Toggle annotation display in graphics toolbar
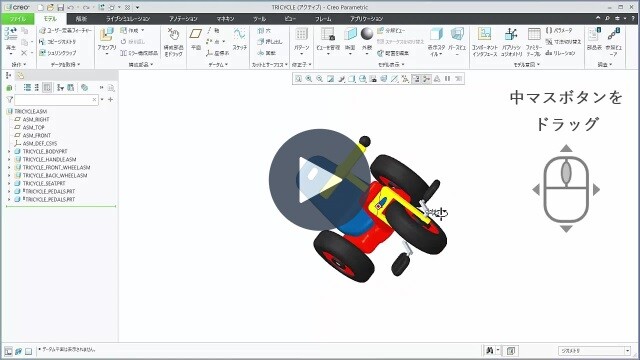640x360 pixels. tap(416, 79)
